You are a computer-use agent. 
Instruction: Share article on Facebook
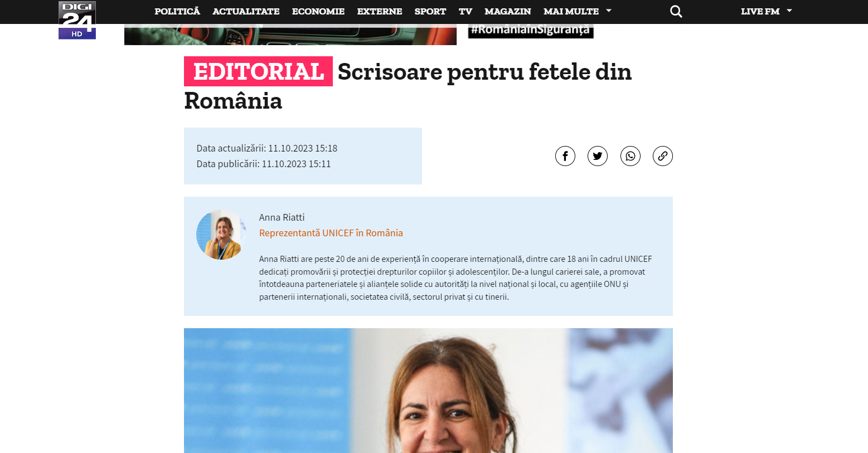[x=565, y=156]
